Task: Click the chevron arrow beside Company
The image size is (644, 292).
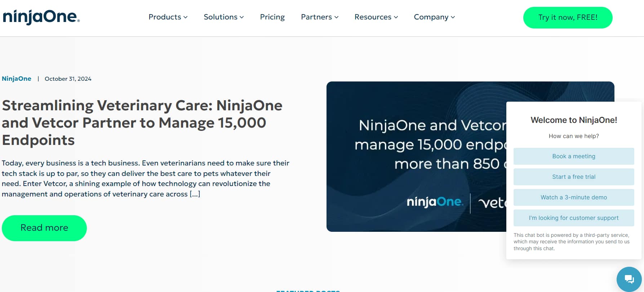Action: pyautogui.click(x=453, y=17)
